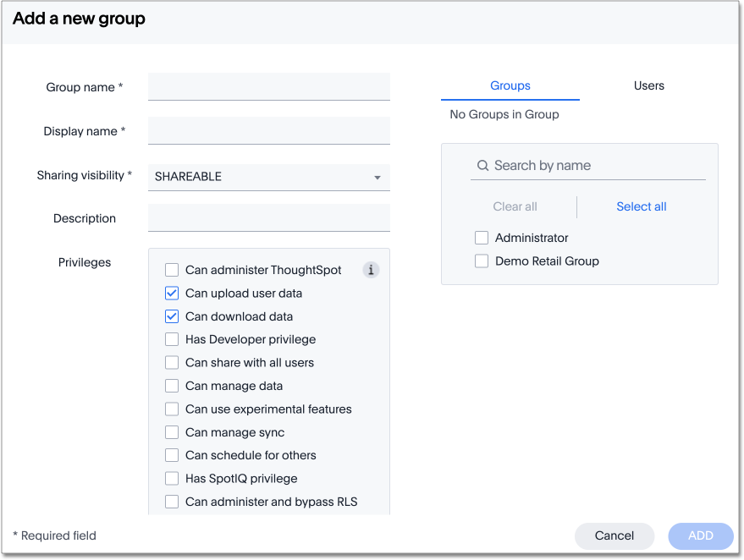Click the Select all link
This screenshot has width=744, height=560.
click(641, 206)
